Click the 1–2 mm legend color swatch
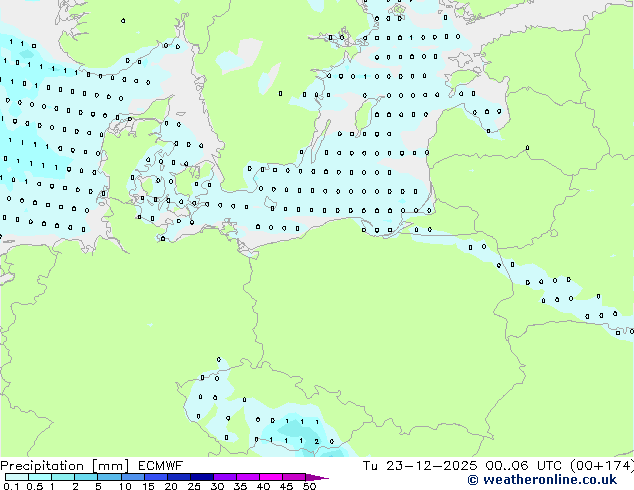The image size is (634, 490). (x=63, y=477)
